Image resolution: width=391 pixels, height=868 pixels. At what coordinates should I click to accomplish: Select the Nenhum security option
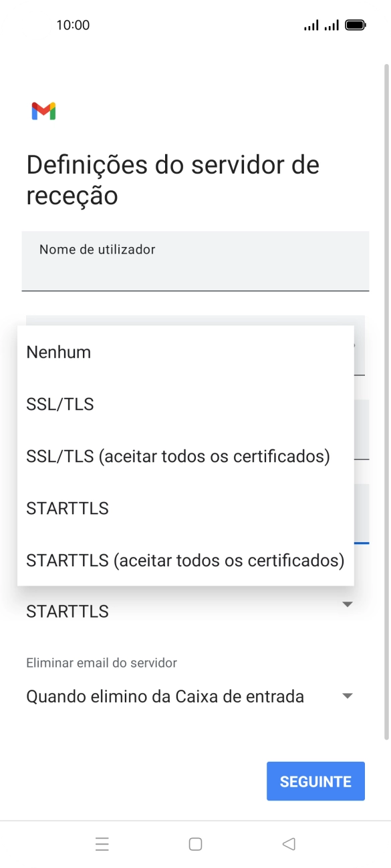58,352
